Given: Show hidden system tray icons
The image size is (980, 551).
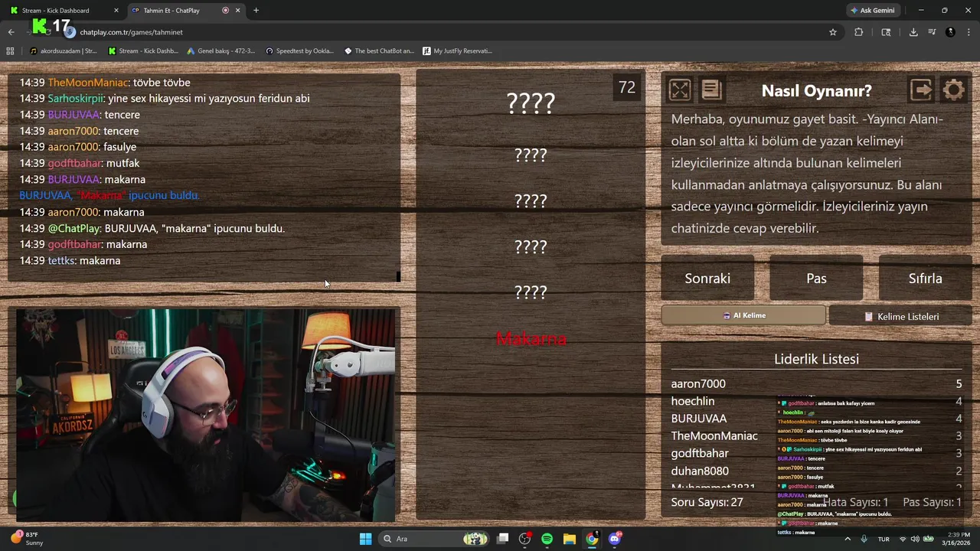Looking at the screenshot, I should (847, 539).
